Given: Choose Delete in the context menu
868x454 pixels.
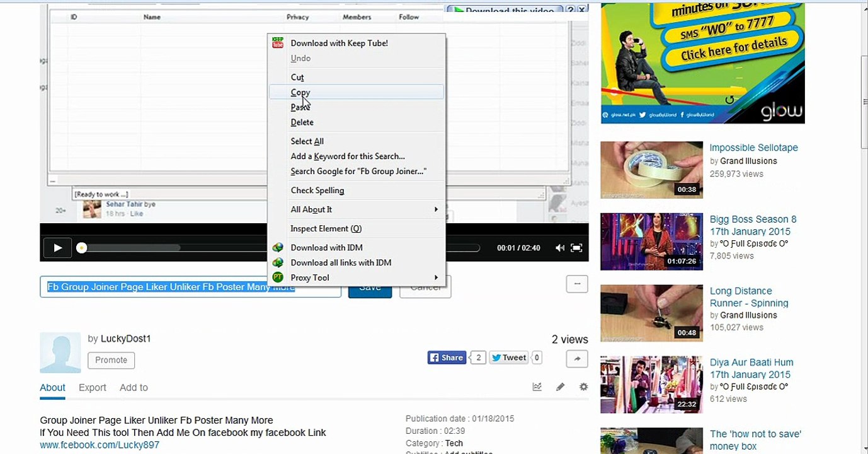Looking at the screenshot, I should (357, 122).
